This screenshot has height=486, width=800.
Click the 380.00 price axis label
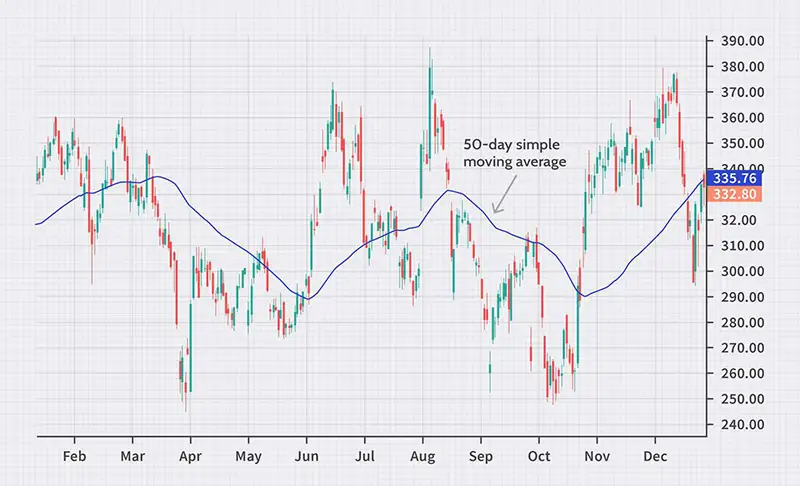[x=742, y=66]
